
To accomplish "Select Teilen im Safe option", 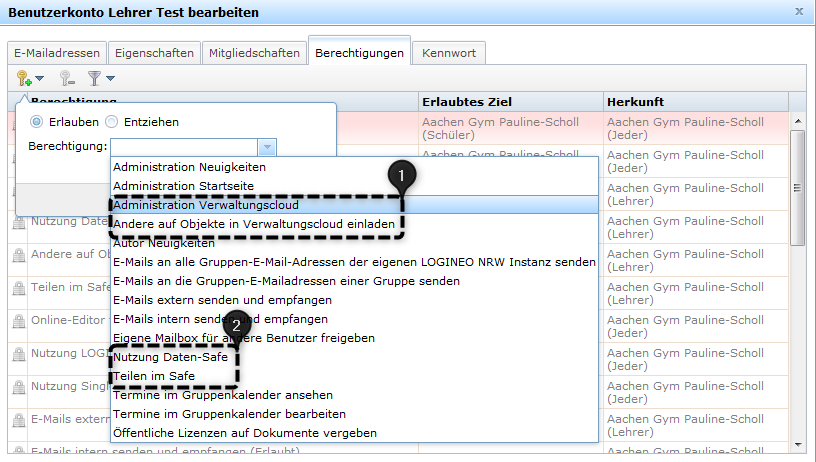I will pos(354,376).
